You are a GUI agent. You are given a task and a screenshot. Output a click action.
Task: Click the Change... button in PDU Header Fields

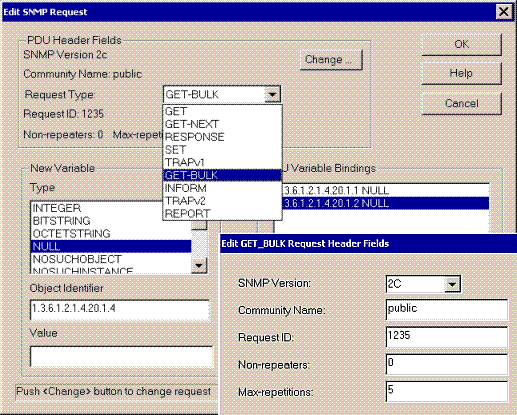click(x=331, y=60)
